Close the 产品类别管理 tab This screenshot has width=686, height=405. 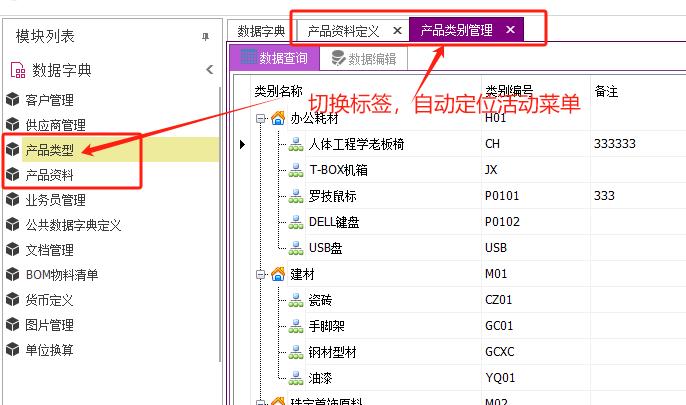510,30
